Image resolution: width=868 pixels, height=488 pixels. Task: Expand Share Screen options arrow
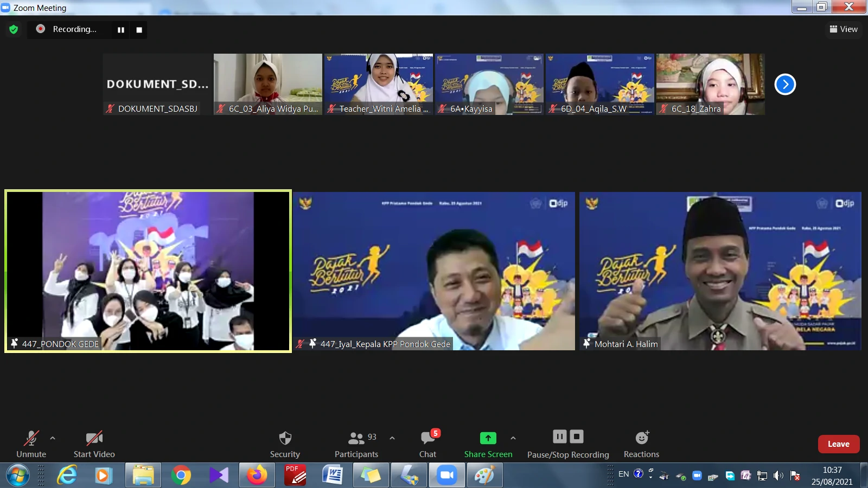(x=513, y=438)
